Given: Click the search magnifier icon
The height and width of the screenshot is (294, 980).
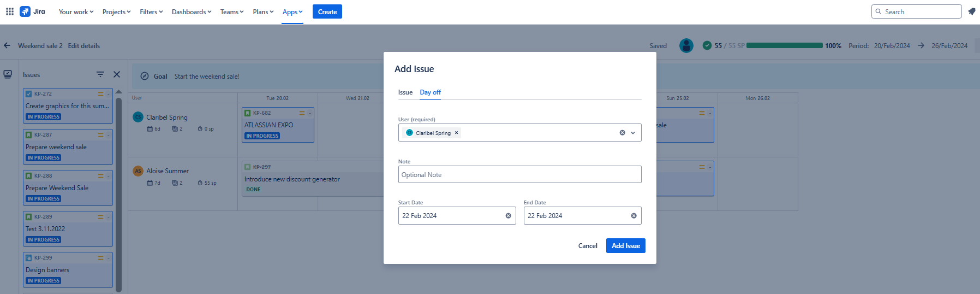Looking at the screenshot, I should point(879,11).
